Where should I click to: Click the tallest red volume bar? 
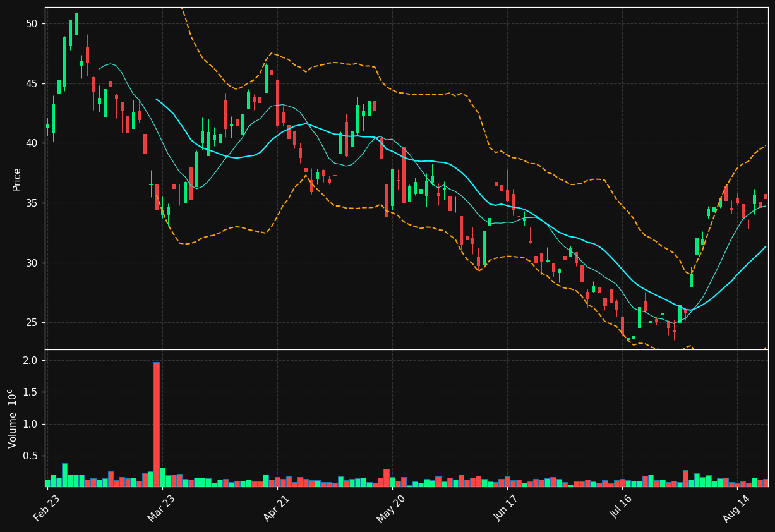click(x=157, y=425)
